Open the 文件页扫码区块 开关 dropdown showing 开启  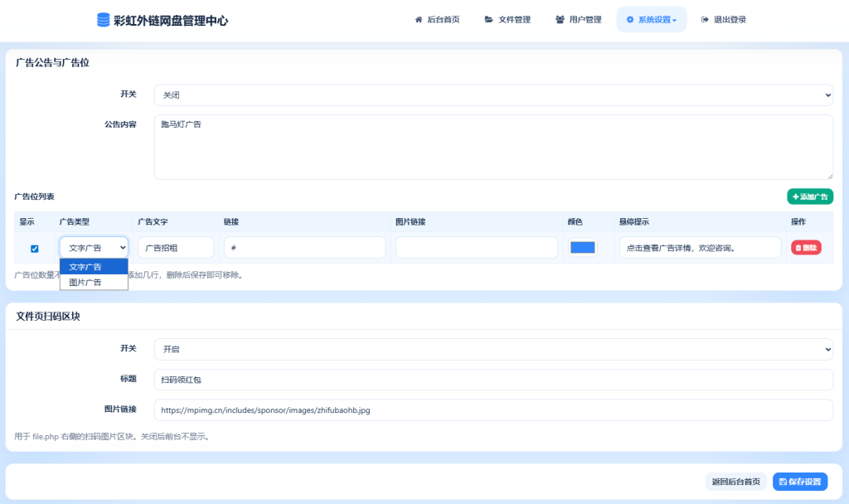(493, 349)
